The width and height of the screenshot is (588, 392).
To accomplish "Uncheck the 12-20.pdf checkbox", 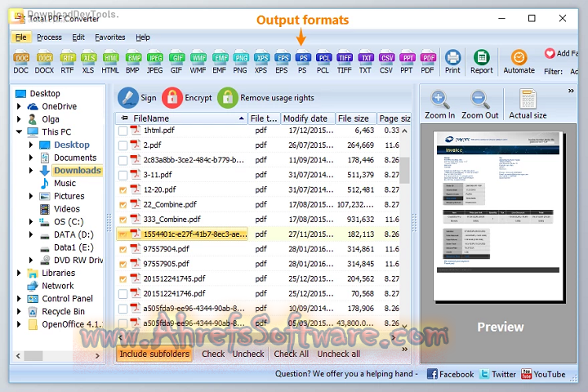I will [x=122, y=190].
